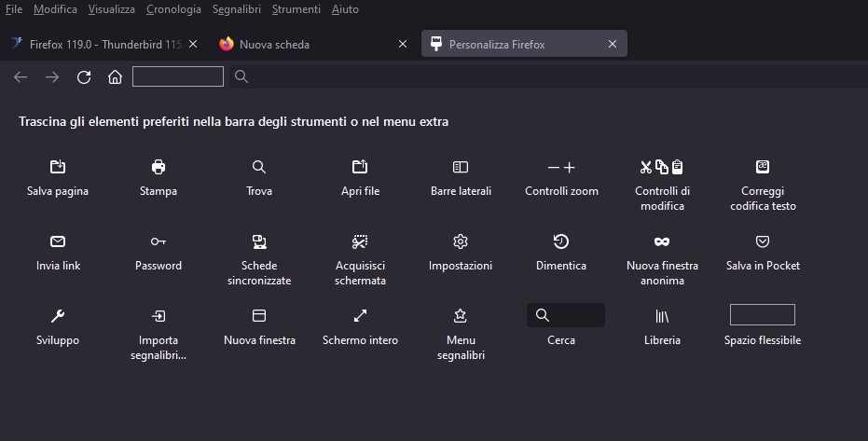Close the Nuova scheda tab

tap(403, 44)
